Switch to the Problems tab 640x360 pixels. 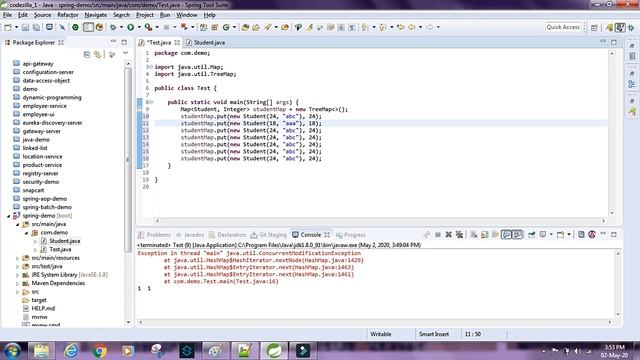coord(154,235)
